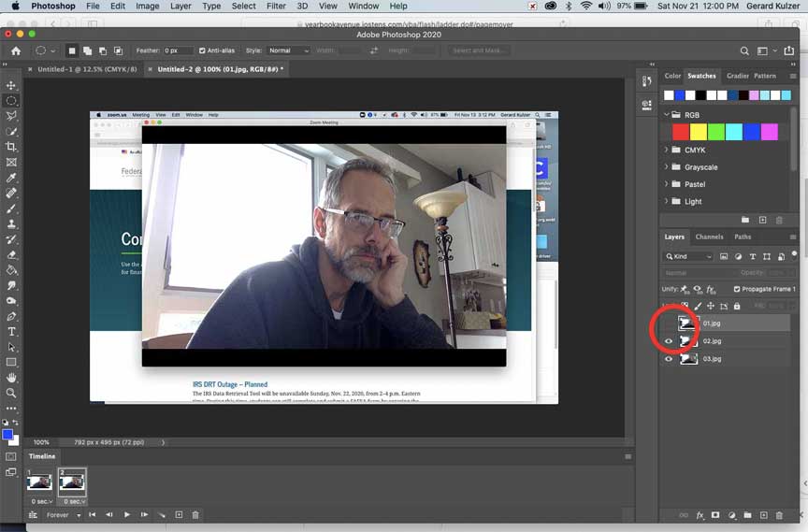The height and width of the screenshot is (532, 808).
Task: Select timeline frame 1 thumbnail
Action: [x=39, y=482]
